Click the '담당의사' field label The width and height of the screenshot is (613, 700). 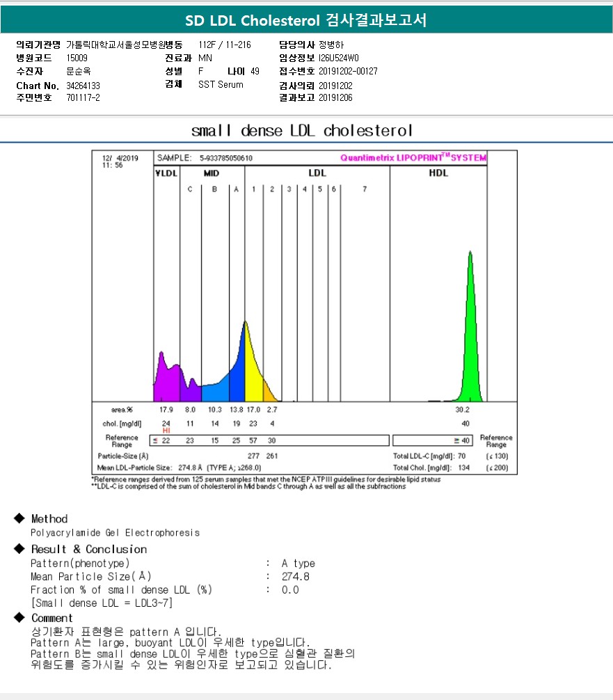coord(296,45)
